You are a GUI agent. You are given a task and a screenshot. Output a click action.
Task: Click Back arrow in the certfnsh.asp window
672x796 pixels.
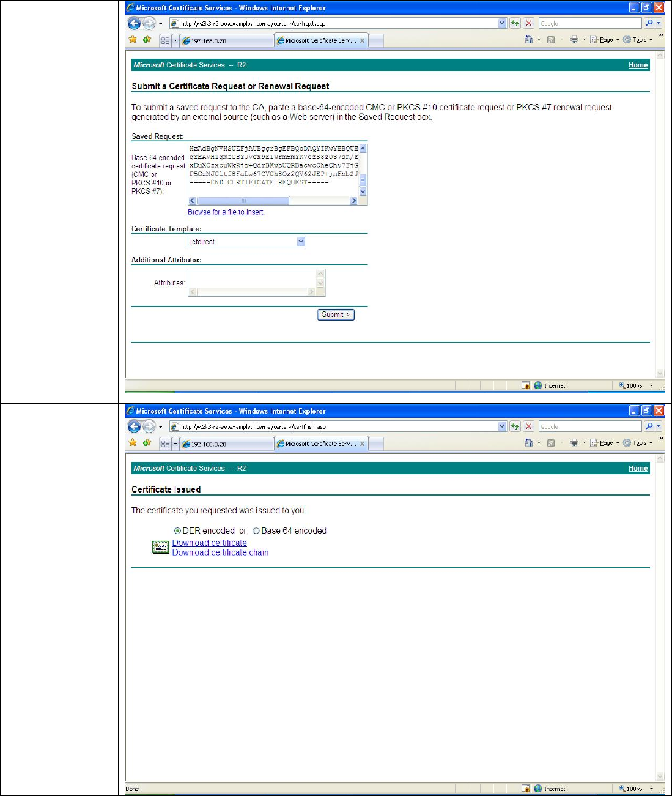pyautogui.click(x=135, y=426)
